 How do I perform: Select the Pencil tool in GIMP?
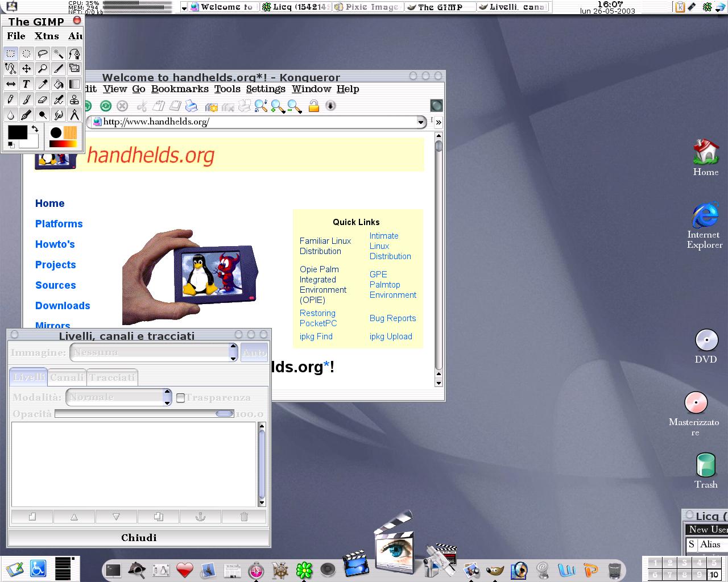point(11,99)
